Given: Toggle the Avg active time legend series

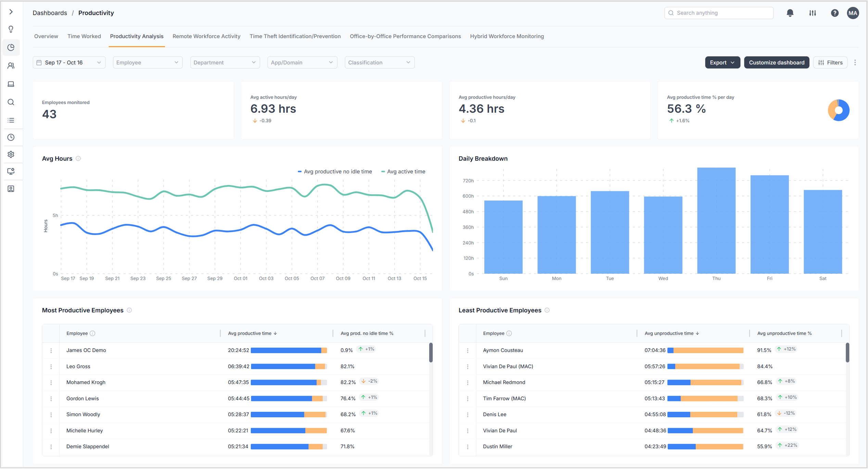Looking at the screenshot, I should click(403, 172).
